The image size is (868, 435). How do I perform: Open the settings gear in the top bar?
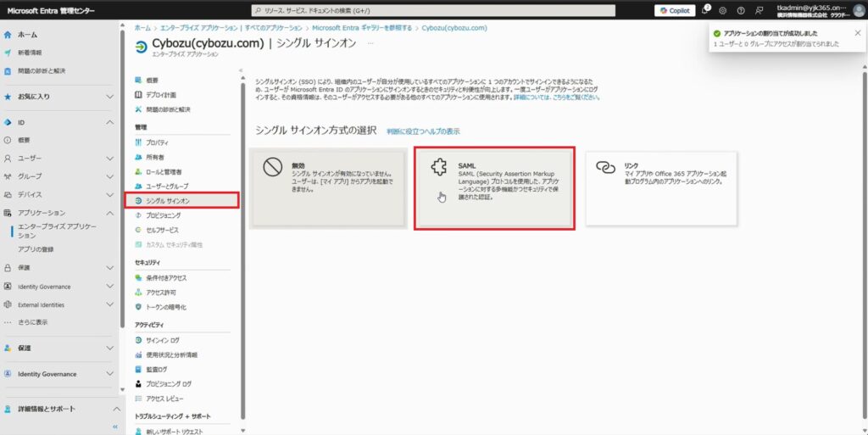click(x=722, y=11)
